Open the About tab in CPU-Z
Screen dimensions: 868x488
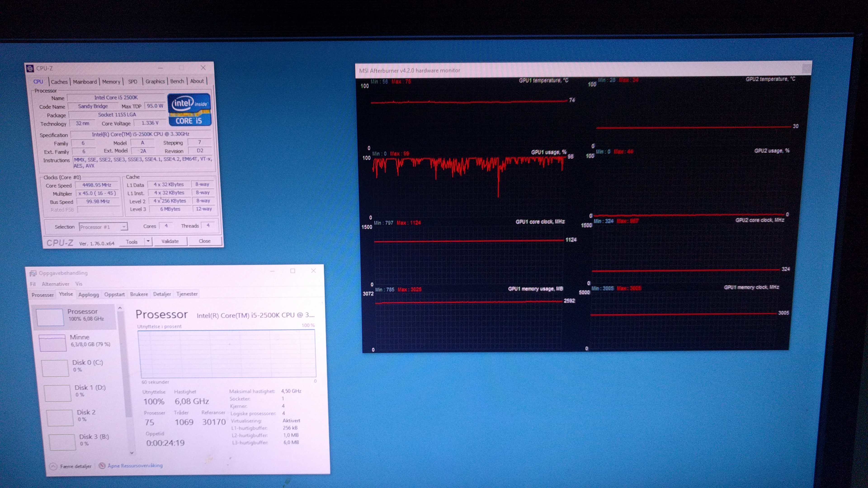point(197,81)
